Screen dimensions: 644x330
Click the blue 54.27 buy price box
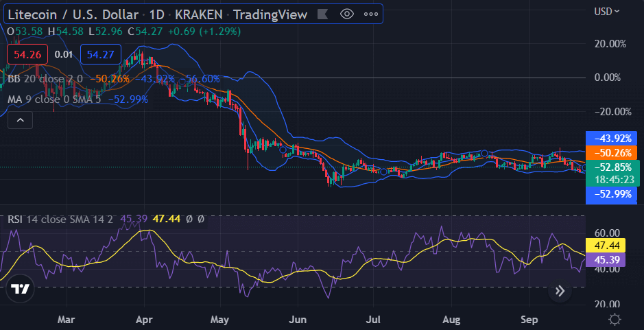point(101,54)
